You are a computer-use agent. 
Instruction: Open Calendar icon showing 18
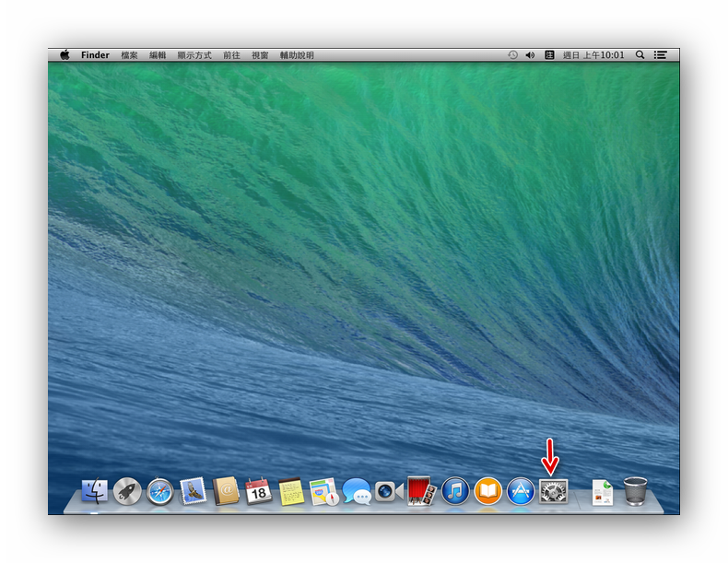pyautogui.click(x=258, y=491)
